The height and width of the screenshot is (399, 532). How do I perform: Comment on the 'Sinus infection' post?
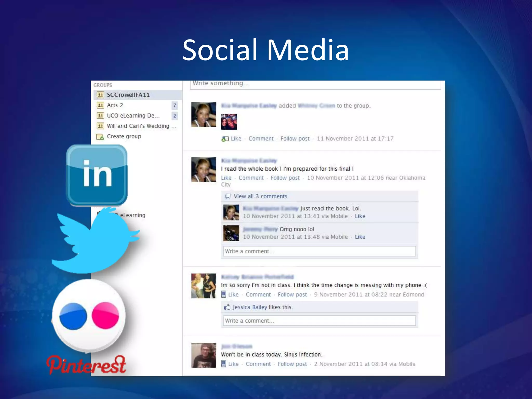[258, 364]
